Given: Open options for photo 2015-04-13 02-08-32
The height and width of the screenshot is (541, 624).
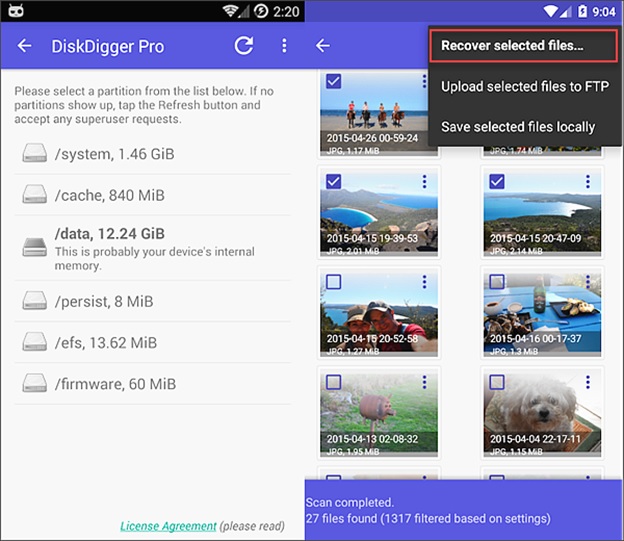Looking at the screenshot, I should (x=424, y=382).
